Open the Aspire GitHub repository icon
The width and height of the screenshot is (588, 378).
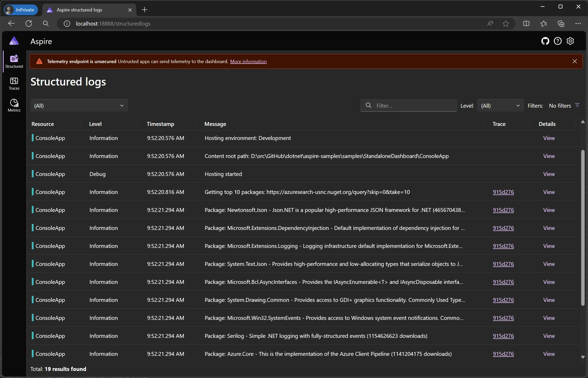(545, 41)
